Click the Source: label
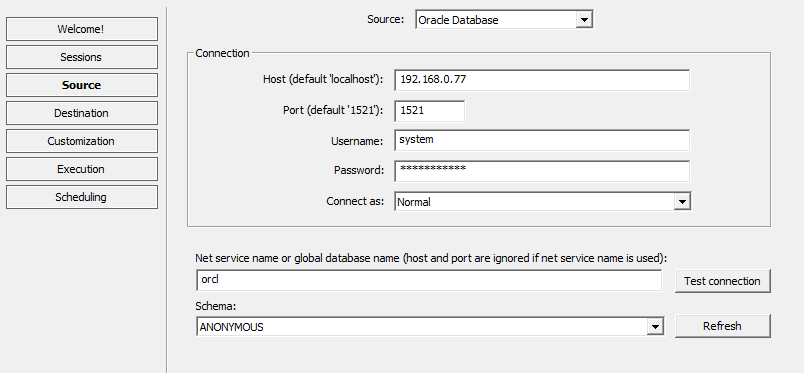Image resolution: width=804 pixels, height=373 pixels. click(386, 19)
